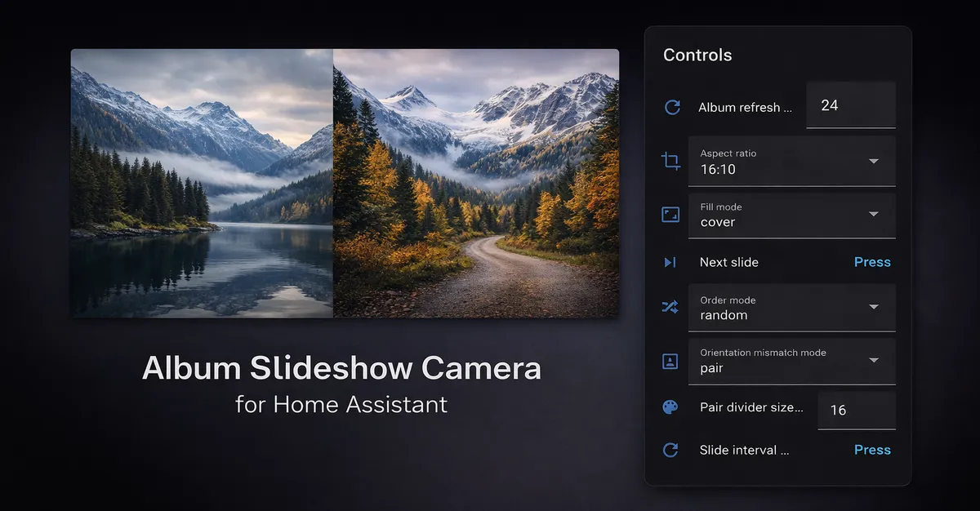Click Press button for Next slide
Image resolution: width=980 pixels, height=511 pixels.
872,262
